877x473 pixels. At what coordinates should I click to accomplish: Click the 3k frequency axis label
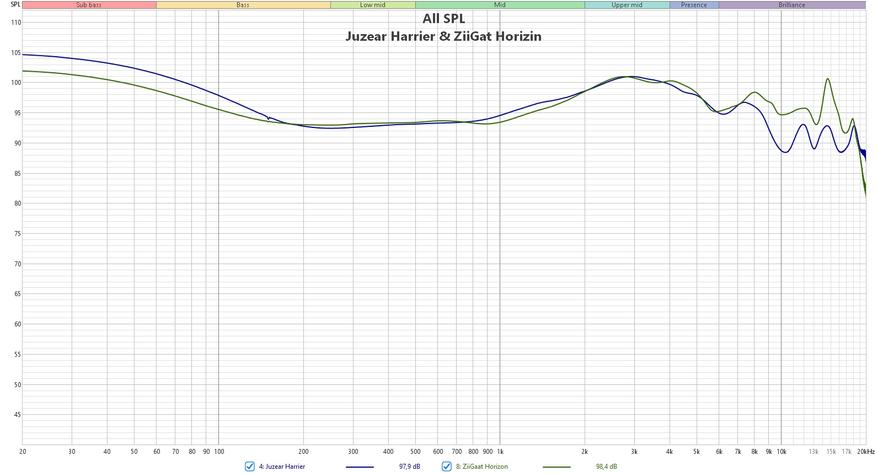[635, 451]
